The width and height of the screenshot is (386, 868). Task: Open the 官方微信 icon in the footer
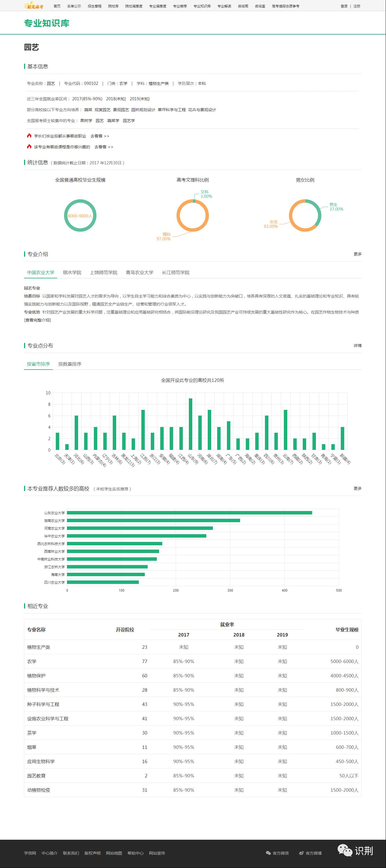[x=269, y=853]
